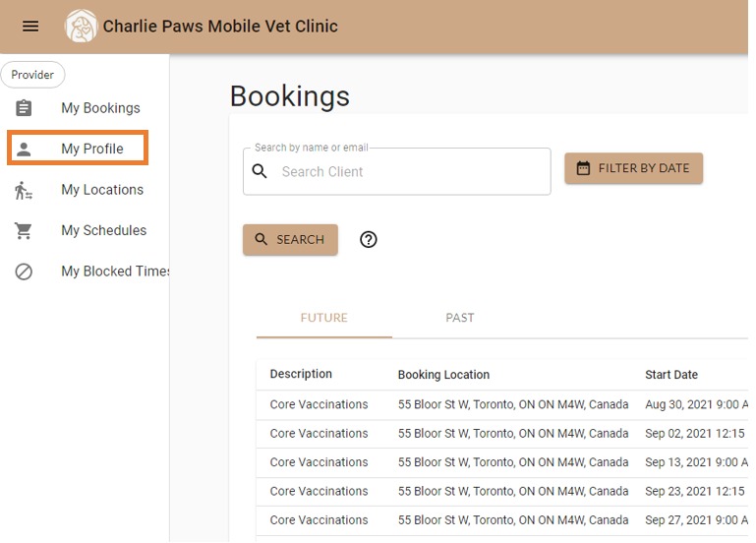Click the My Profile person icon
756x543 pixels.
[24, 150]
